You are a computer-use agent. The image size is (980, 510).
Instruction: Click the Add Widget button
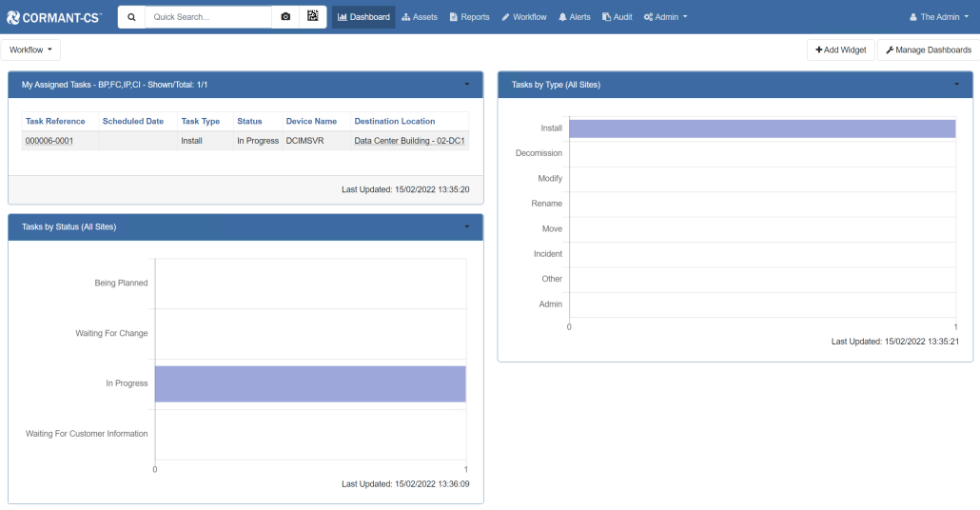click(840, 49)
